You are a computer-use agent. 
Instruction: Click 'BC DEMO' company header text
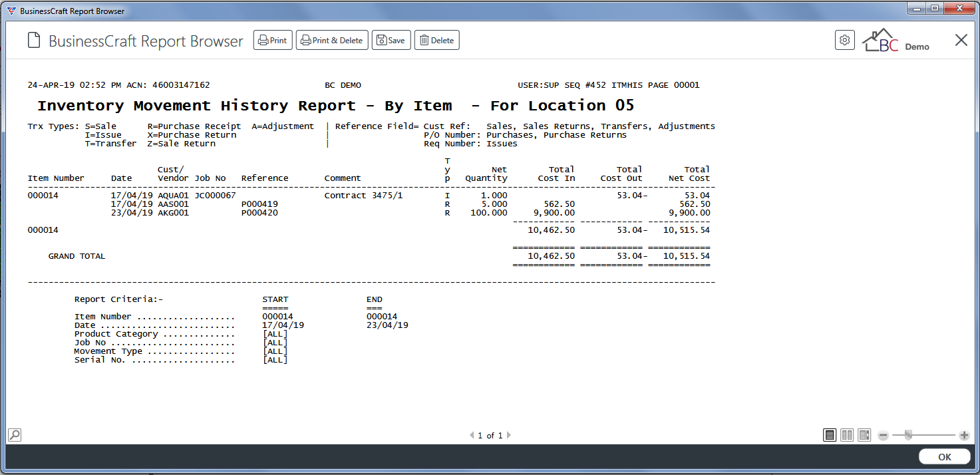click(343, 85)
